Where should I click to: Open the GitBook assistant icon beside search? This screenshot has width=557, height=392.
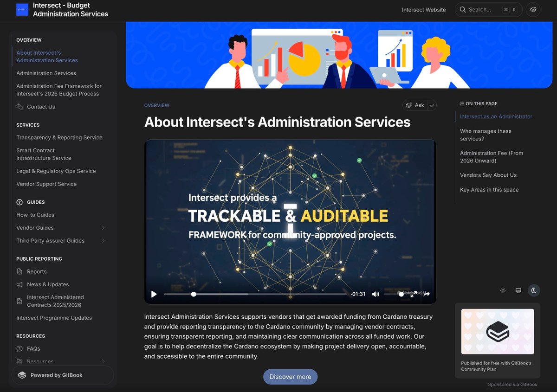(533, 10)
